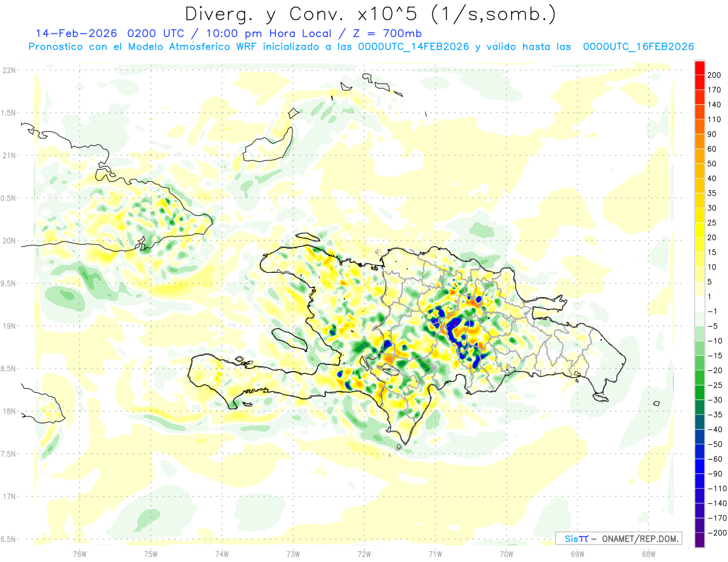Click the '68W' longitude label
Image resolution: width=728 pixels, height=562 pixels.
(x=649, y=554)
